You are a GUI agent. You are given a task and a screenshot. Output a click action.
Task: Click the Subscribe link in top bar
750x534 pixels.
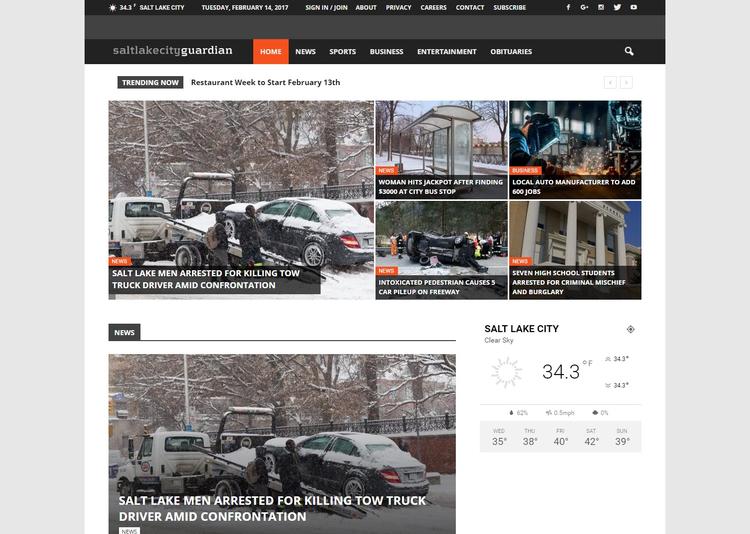coord(509,7)
